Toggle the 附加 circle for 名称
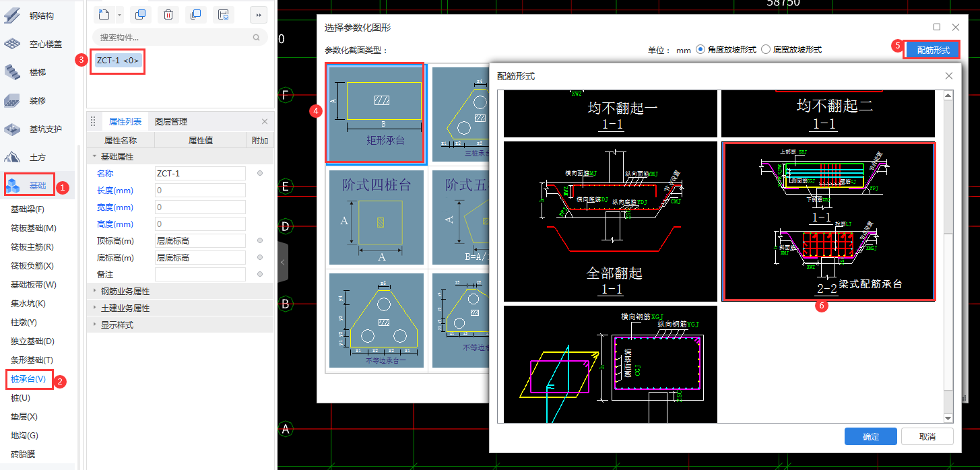This screenshot has height=470, width=980. pos(260,174)
